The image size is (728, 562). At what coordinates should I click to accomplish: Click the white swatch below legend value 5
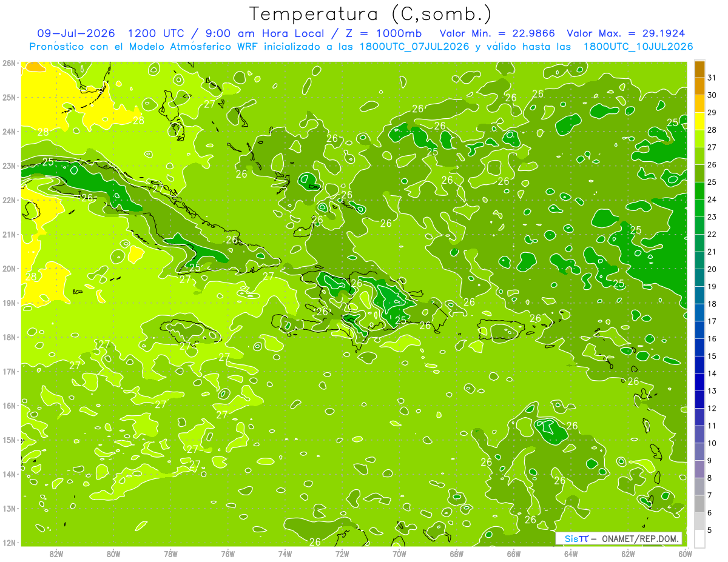click(699, 538)
